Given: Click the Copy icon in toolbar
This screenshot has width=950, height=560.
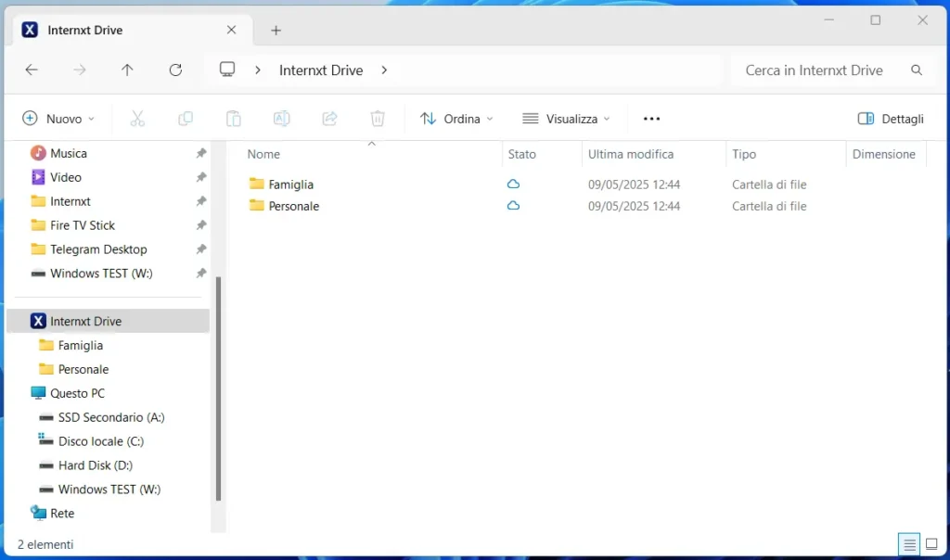Looking at the screenshot, I should coord(186,119).
